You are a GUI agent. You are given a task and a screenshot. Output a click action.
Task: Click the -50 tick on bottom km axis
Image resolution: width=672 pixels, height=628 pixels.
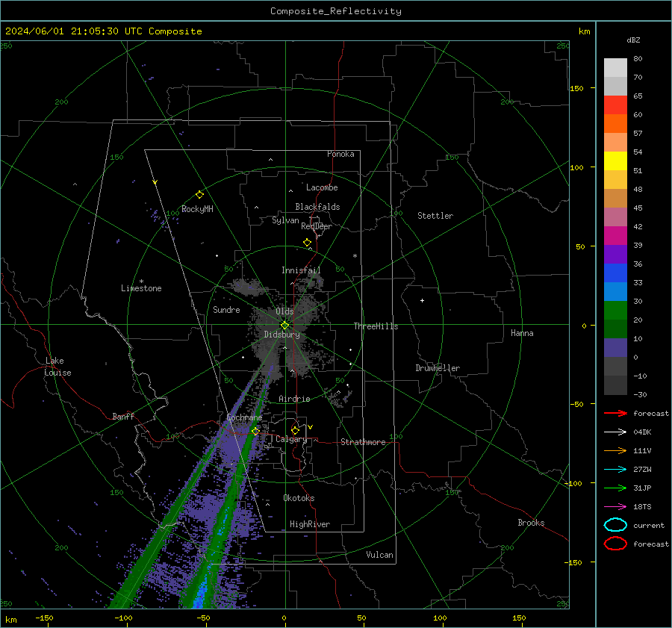(x=203, y=618)
